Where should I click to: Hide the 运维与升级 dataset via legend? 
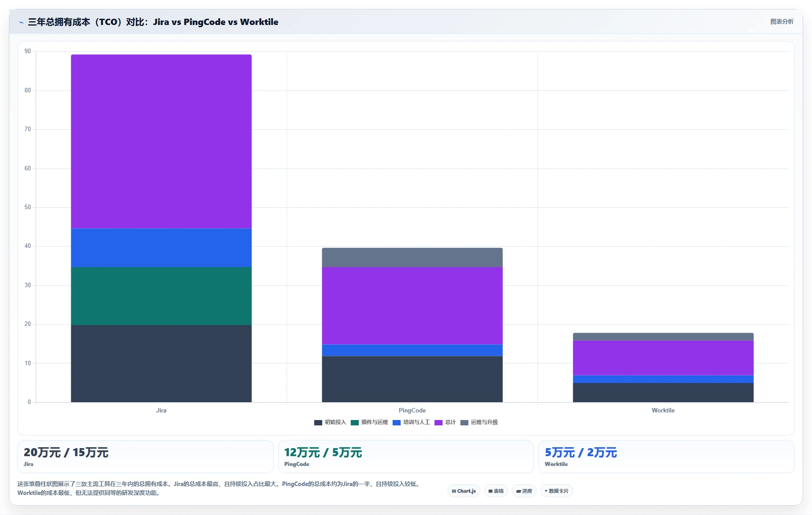coord(479,422)
